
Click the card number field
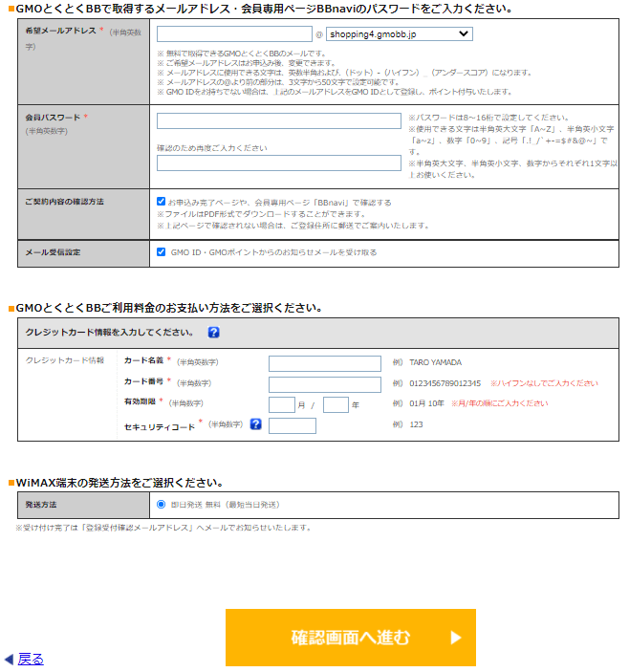(x=325, y=384)
